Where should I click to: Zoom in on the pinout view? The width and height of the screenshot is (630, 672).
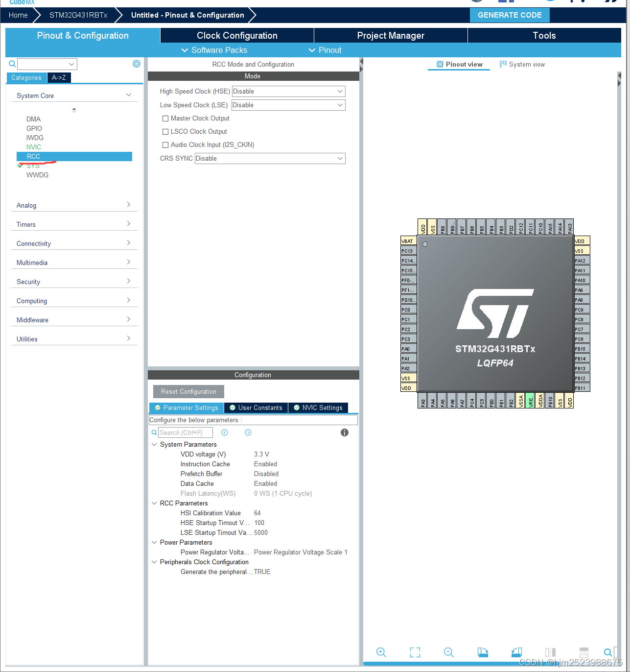(x=381, y=652)
